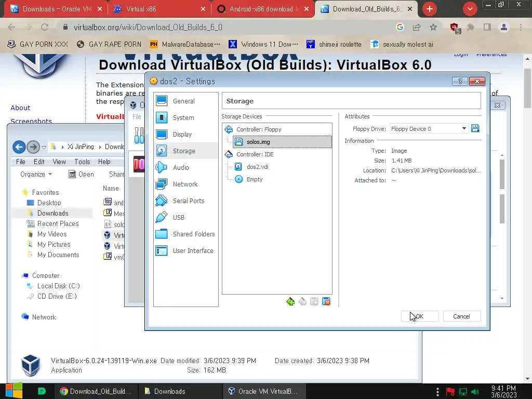Open General settings category
Viewport: 532px width, 399px height.
pos(185,101)
